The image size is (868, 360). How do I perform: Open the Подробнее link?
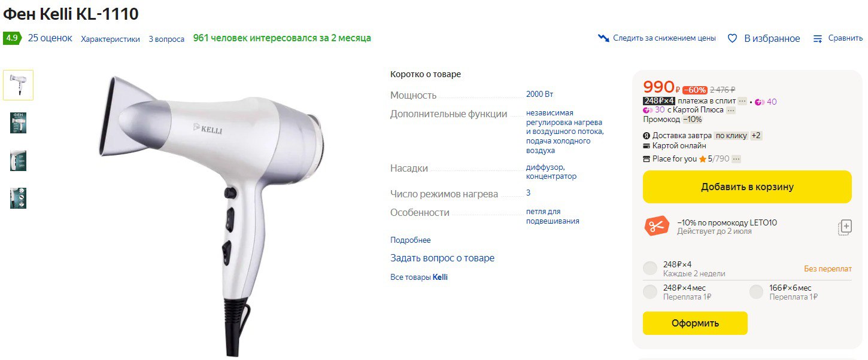411,240
